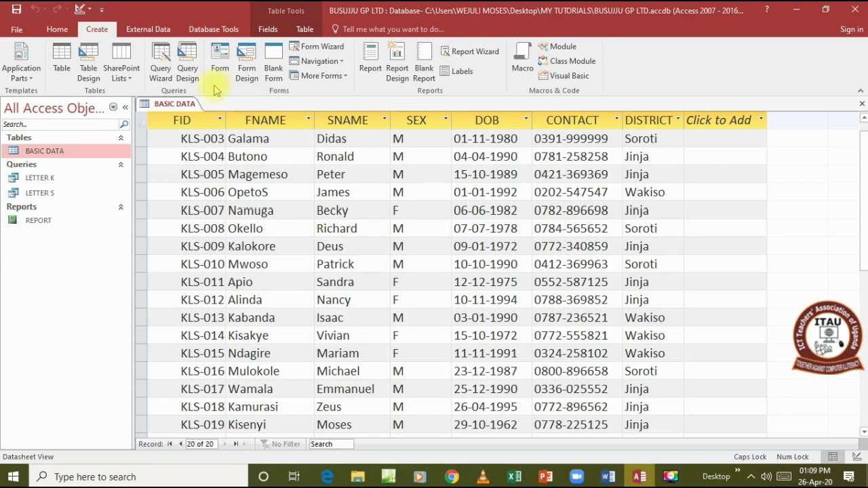
Task: Toggle the No Filter button
Action: [x=281, y=444]
